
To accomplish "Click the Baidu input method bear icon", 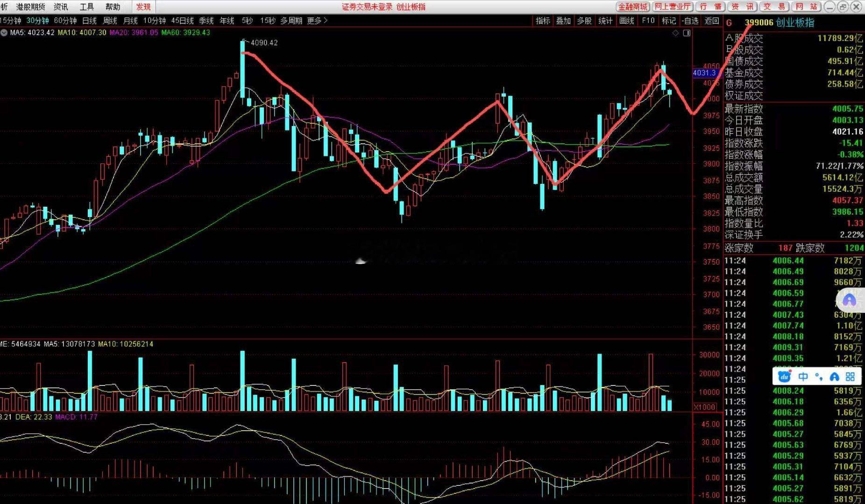I will (785, 377).
